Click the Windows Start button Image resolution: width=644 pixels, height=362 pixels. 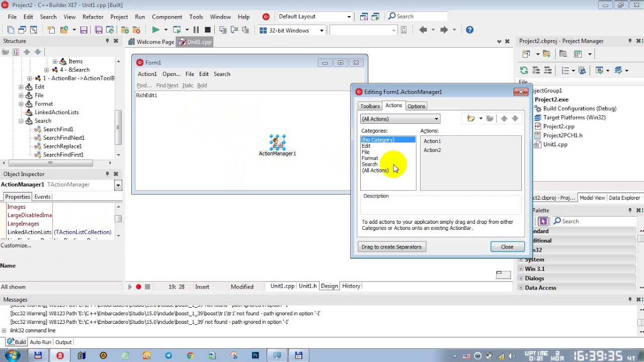coord(13,355)
